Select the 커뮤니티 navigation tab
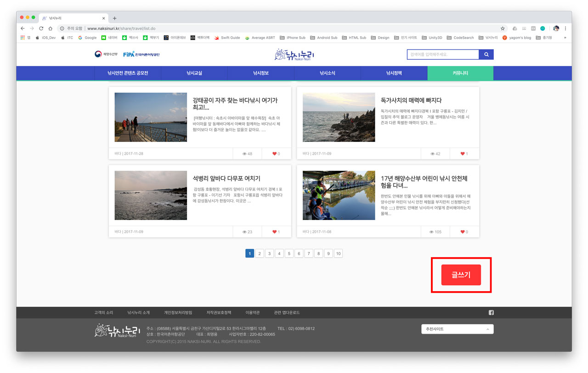Image resolution: width=588 pixels, height=373 pixels. click(x=460, y=73)
